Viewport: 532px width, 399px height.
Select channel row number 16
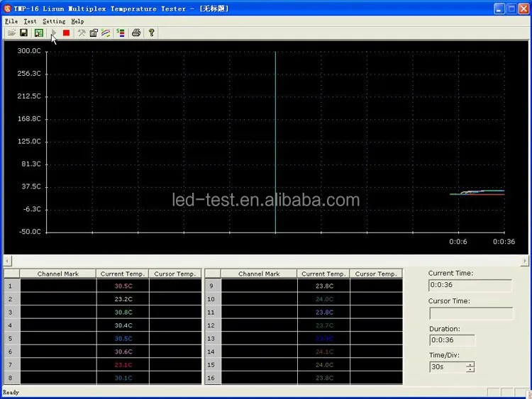coord(211,378)
